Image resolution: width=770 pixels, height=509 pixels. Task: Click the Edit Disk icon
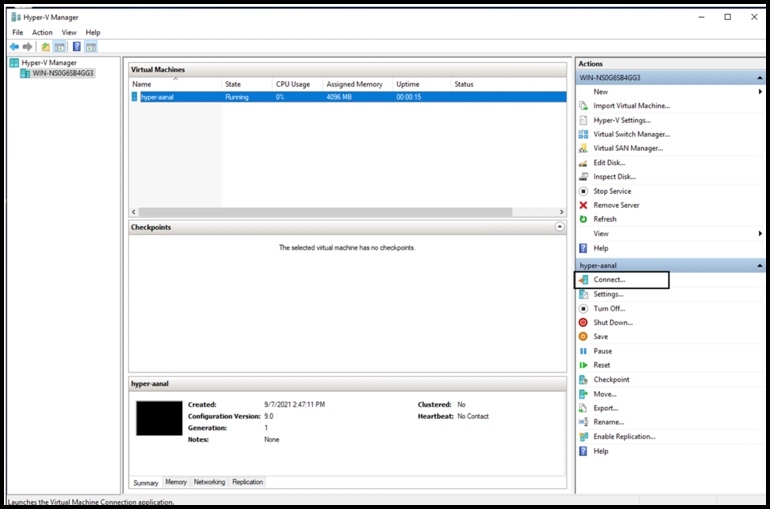(583, 162)
